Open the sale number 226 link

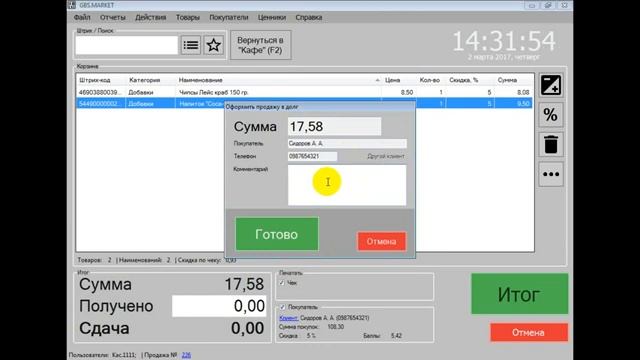click(x=186, y=355)
